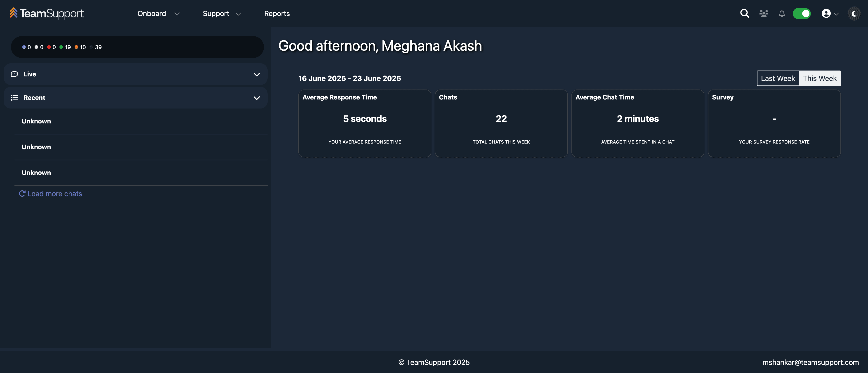Click TOTAL CHATS THIS WEEK caption
Screen dimensions: 868x373
(x=501, y=142)
